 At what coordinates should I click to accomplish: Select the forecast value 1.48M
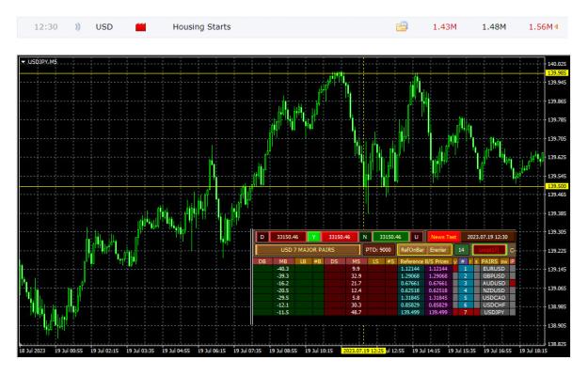pyautogui.click(x=494, y=27)
